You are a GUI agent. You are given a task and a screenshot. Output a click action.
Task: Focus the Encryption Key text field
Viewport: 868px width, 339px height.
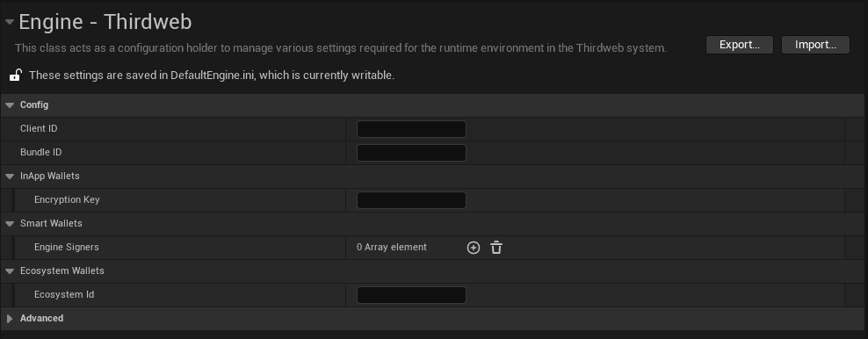pos(411,200)
